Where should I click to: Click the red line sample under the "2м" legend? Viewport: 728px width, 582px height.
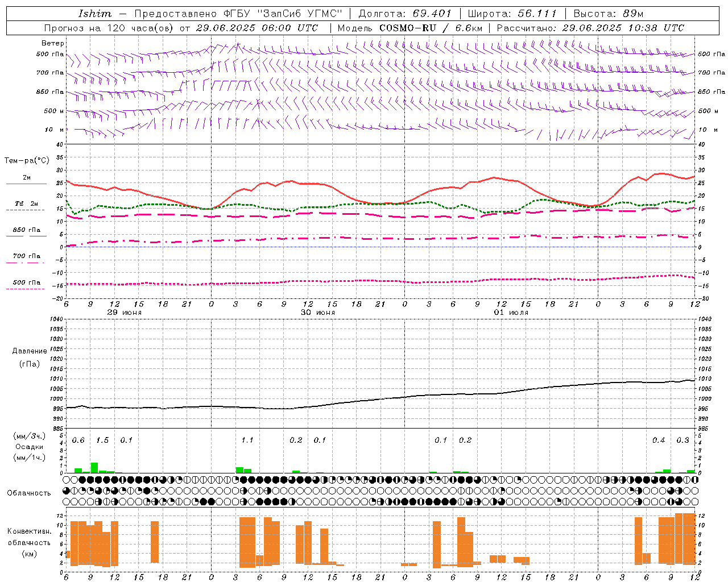(26, 184)
